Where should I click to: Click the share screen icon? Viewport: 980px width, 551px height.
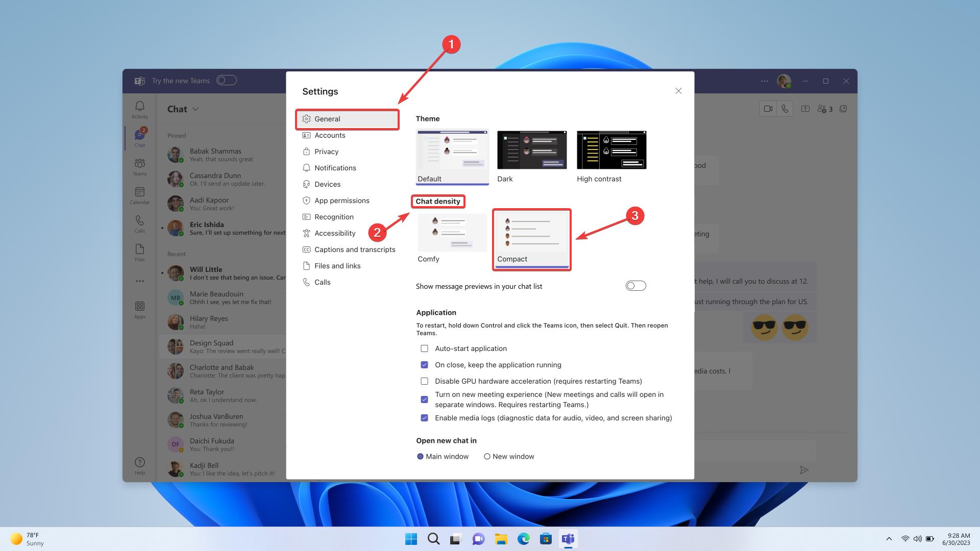point(805,109)
